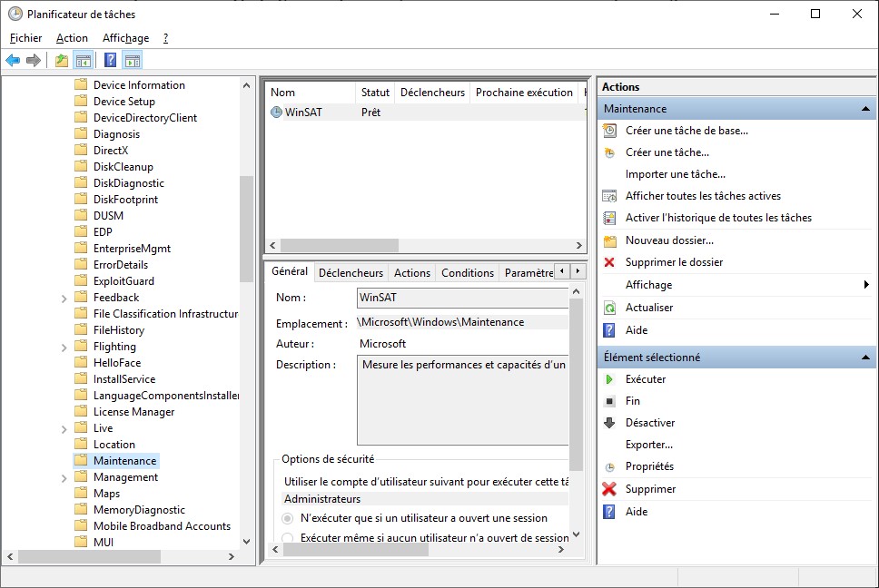This screenshot has width=879, height=588.
Task: Click the back arrow toolbar icon
Action: coord(13,61)
